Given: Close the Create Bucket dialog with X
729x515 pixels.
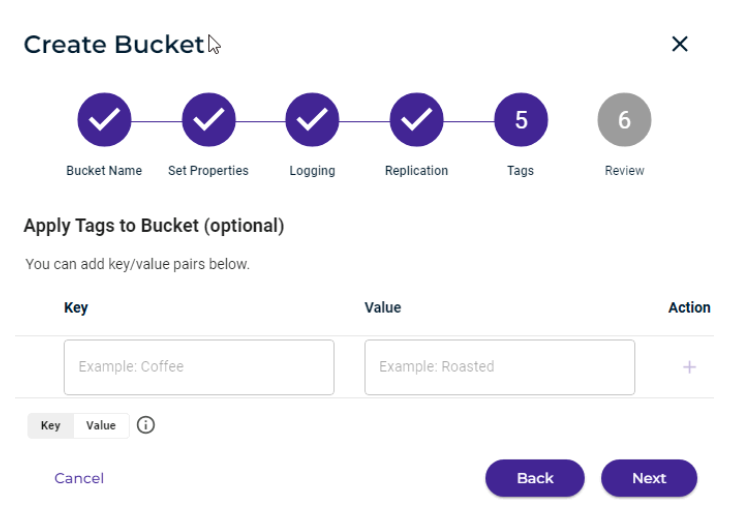Looking at the screenshot, I should point(680,44).
